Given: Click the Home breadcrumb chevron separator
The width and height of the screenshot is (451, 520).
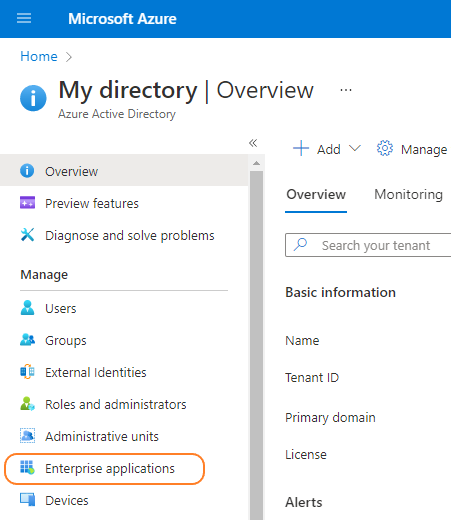Looking at the screenshot, I should pos(69,57).
